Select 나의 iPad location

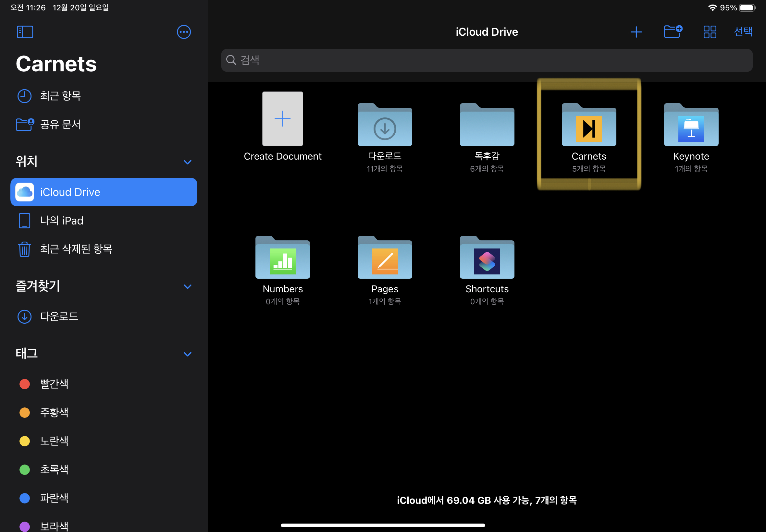(62, 221)
